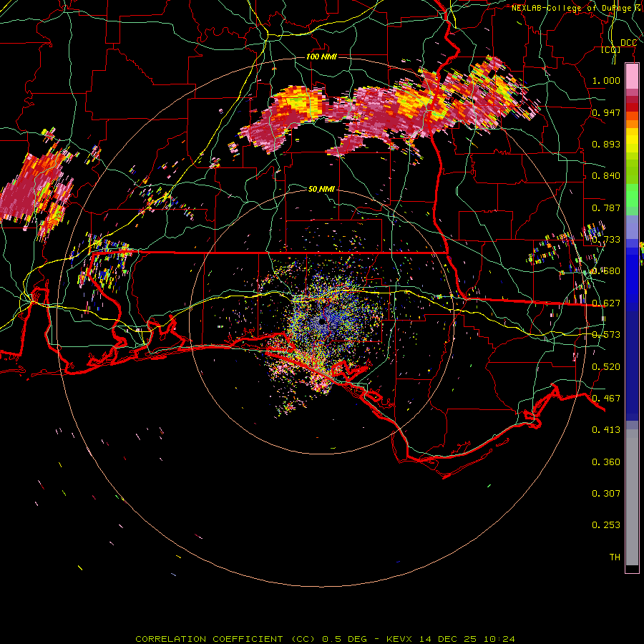Click the 0.947 scale value

tap(606, 112)
